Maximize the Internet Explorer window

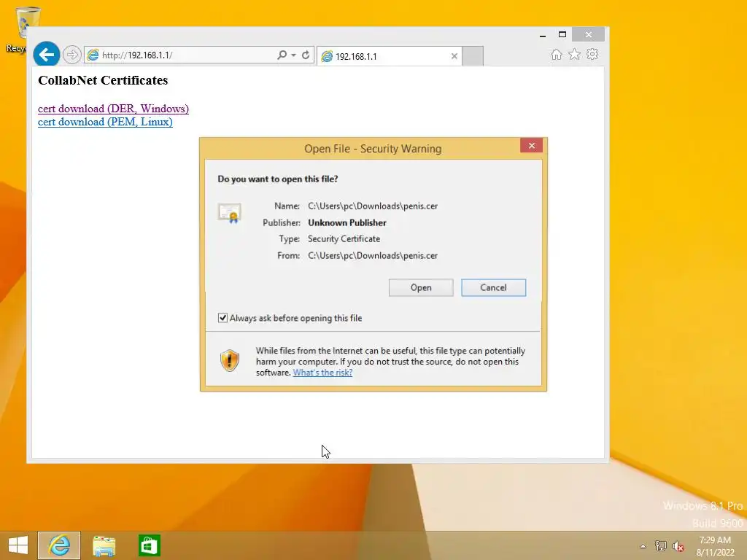(562, 35)
